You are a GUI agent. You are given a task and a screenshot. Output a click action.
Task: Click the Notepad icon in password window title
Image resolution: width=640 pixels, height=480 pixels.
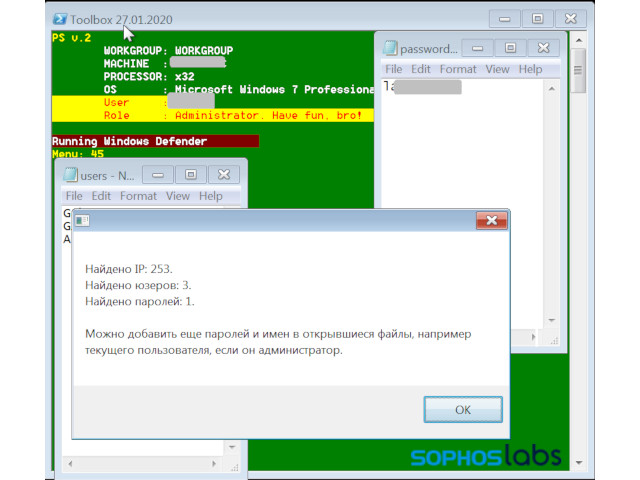391,48
